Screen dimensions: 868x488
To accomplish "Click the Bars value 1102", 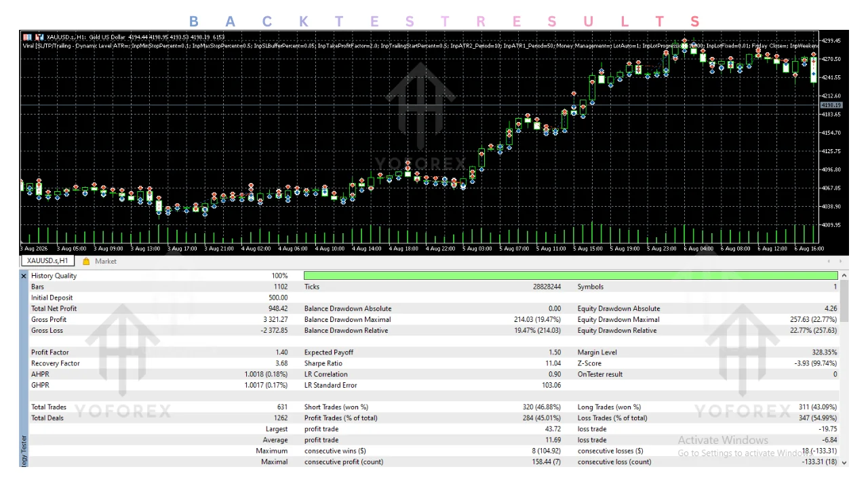I will coord(281,287).
